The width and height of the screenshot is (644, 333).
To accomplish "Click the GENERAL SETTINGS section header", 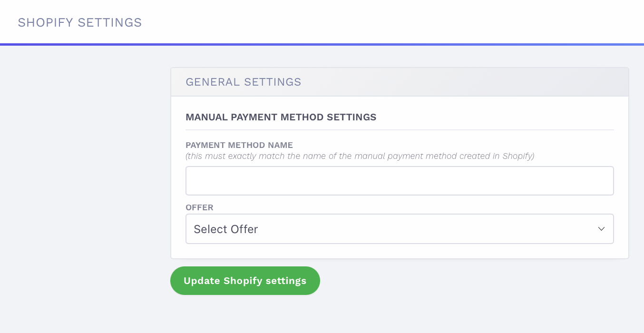I will [244, 82].
